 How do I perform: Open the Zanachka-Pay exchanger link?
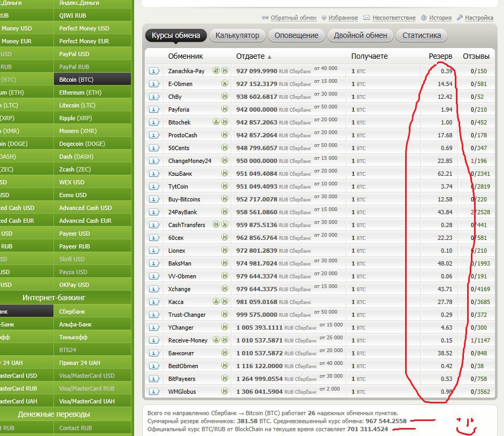pos(187,71)
